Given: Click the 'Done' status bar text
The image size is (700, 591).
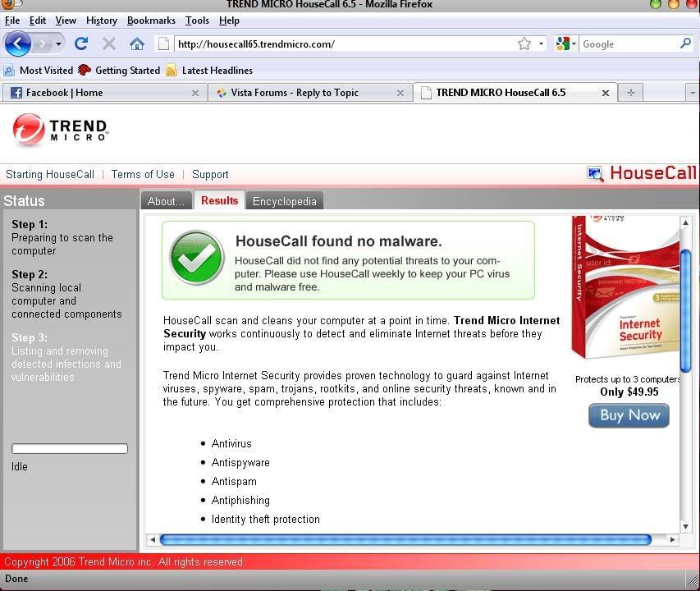Looking at the screenshot, I should coord(16,579).
